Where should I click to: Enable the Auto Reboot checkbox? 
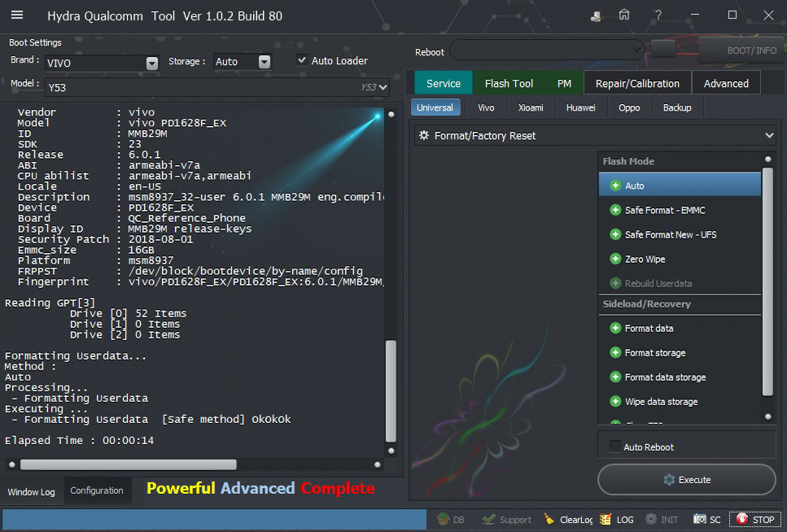[614, 447]
